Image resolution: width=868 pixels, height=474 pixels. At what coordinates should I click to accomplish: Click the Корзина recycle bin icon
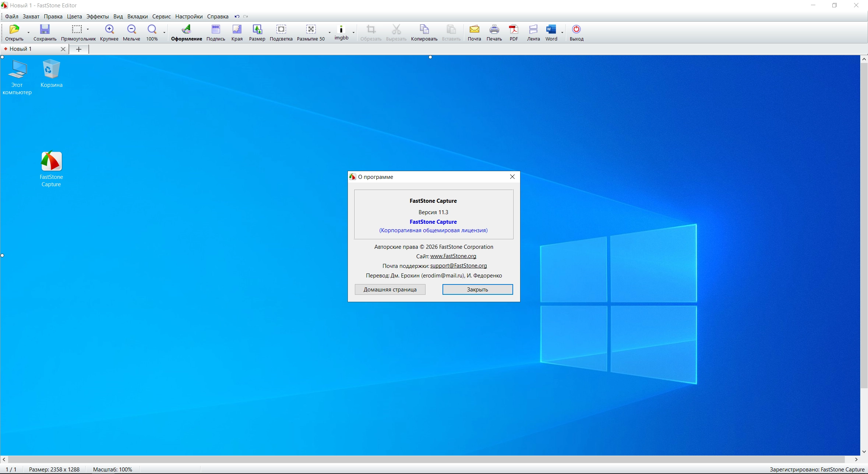pos(51,74)
